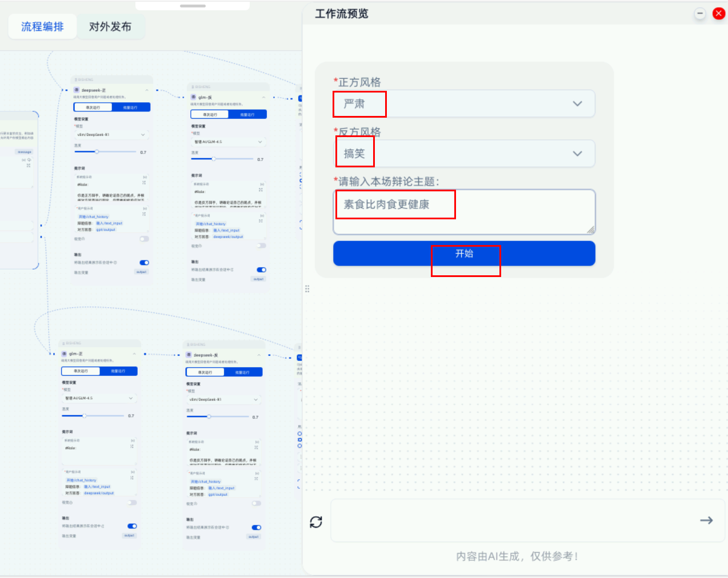The image size is (728, 578).
Task: Select 批量运行 tab in deepseek-正 node
Action: pos(131,107)
